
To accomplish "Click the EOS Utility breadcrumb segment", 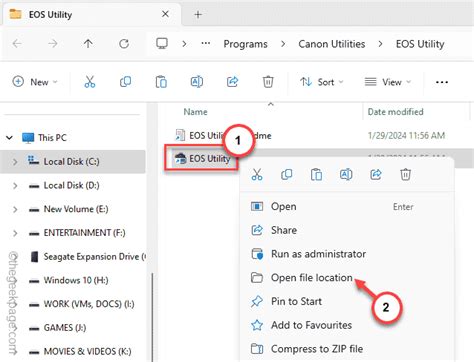I will pos(420,44).
